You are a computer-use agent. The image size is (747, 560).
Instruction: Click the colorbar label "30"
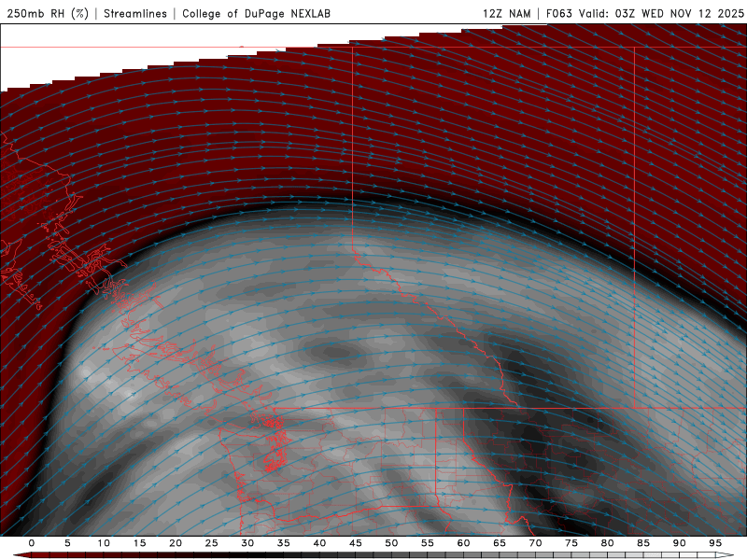(247, 543)
